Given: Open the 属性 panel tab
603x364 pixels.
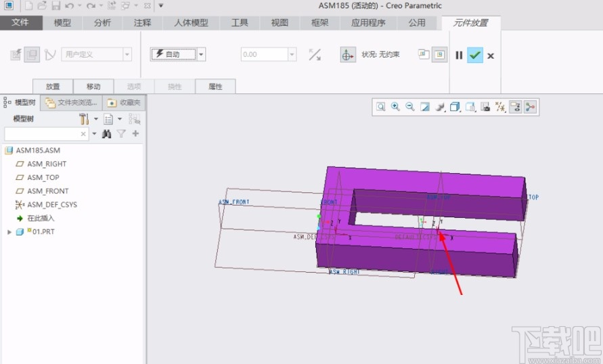Looking at the screenshot, I should (215, 87).
